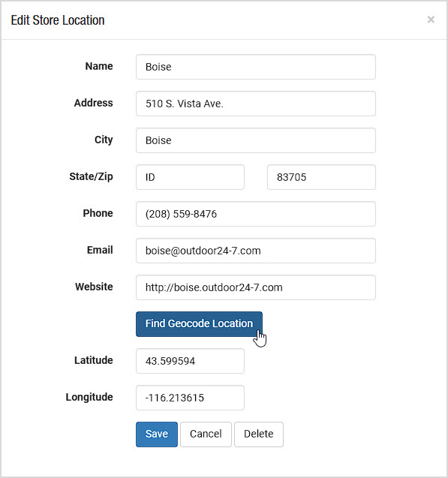The width and height of the screenshot is (448, 478).
Task: Focus the Email field with boise@outdoor24-7.com
Action: 256,251
